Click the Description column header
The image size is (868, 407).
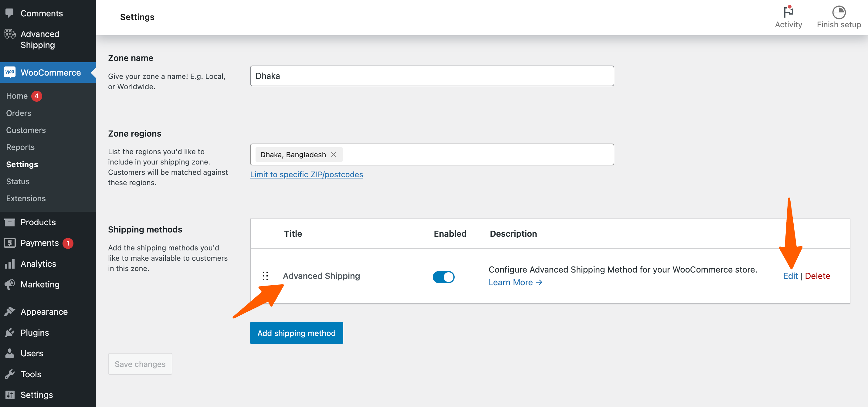pos(513,234)
